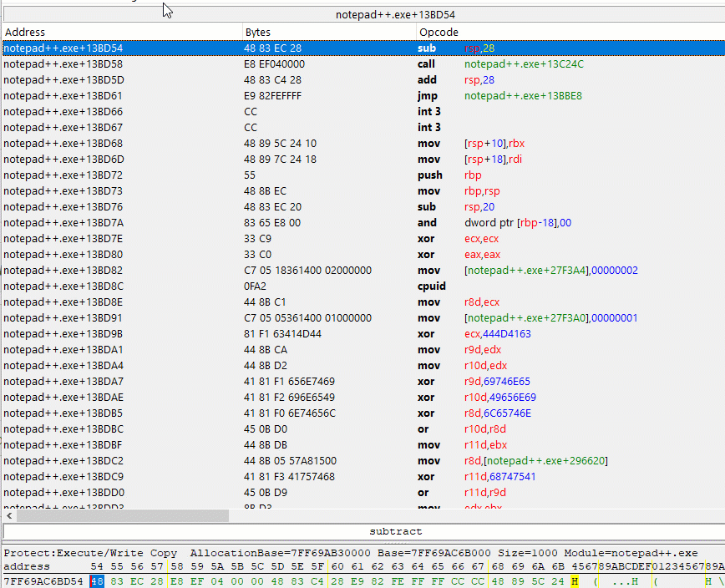This screenshot has width=725, height=588.
Task: Click the left scroll arrow icon
Action: (8, 516)
